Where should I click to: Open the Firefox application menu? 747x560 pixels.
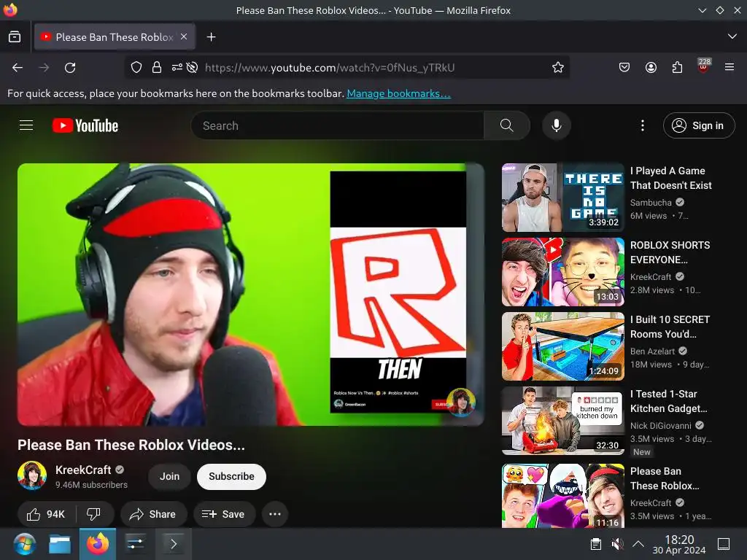click(729, 68)
